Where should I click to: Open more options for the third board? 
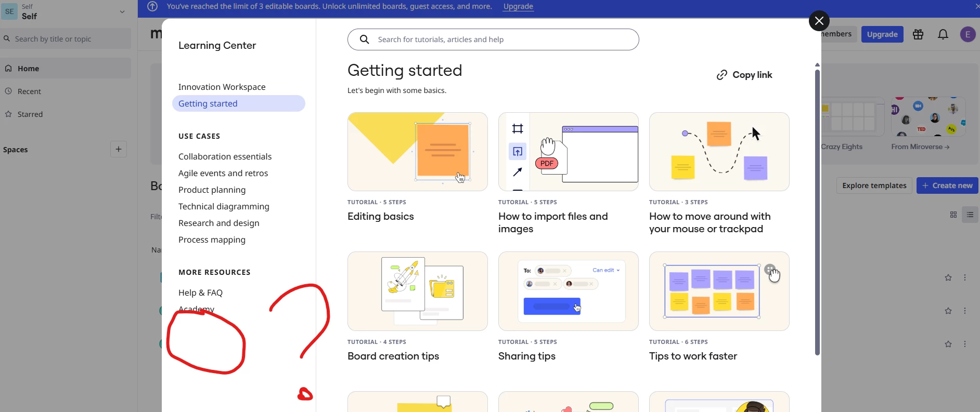965,344
